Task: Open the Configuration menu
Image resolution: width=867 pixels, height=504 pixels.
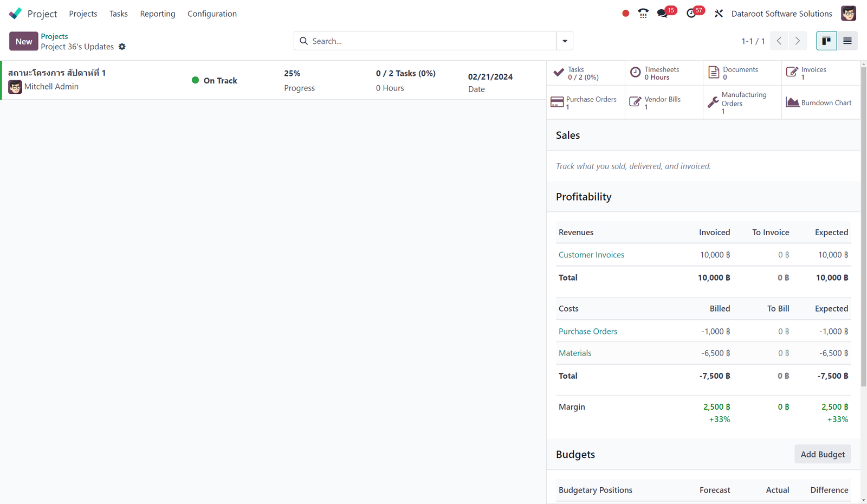Action: click(212, 14)
